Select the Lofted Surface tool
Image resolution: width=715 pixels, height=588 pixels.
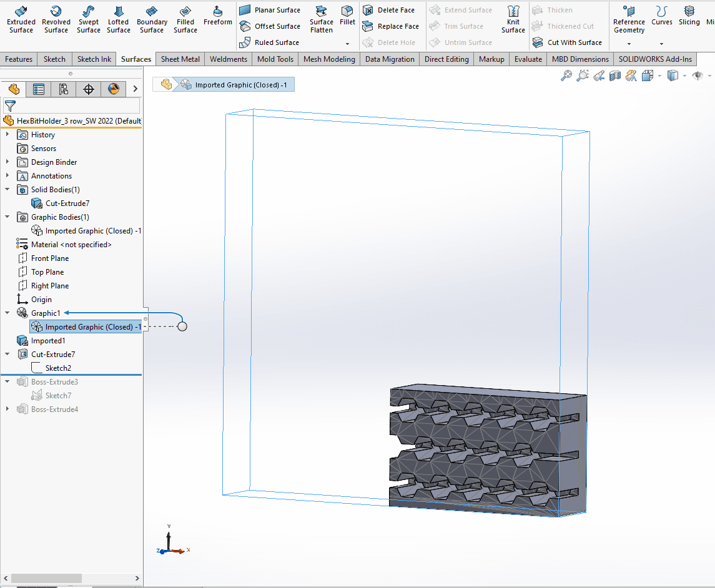point(119,19)
